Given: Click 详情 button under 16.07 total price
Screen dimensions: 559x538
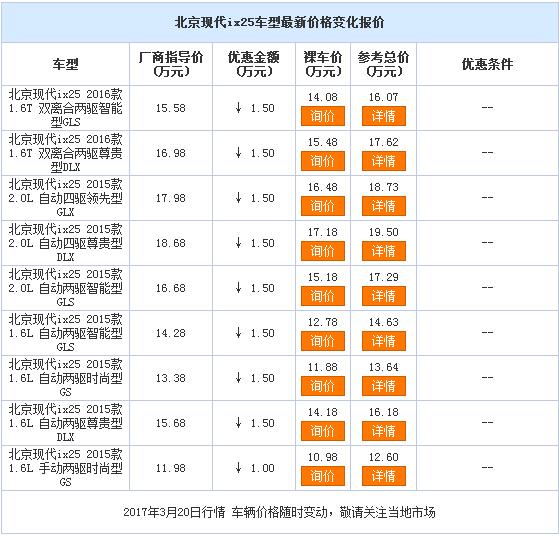Looking at the screenshot, I should [384, 116].
